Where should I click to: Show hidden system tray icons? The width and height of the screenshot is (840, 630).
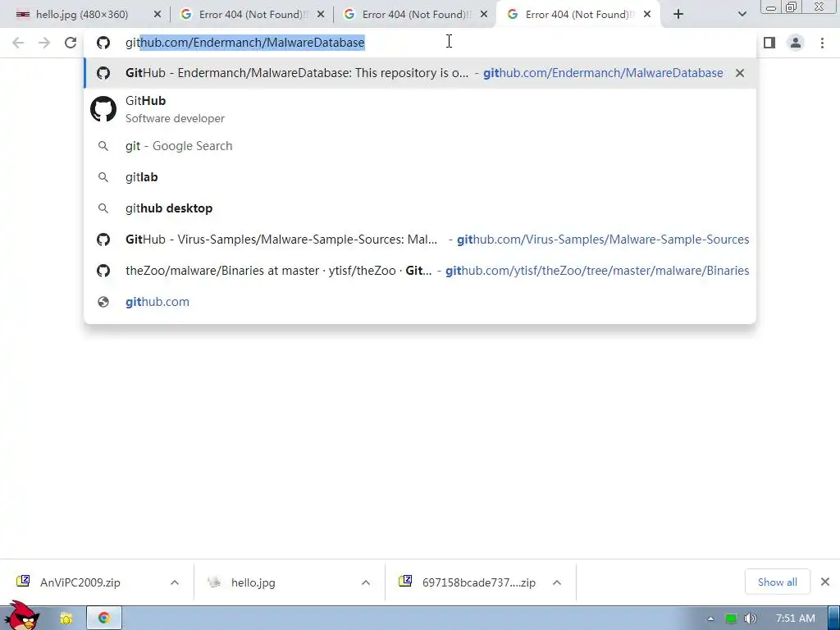[x=710, y=619]
